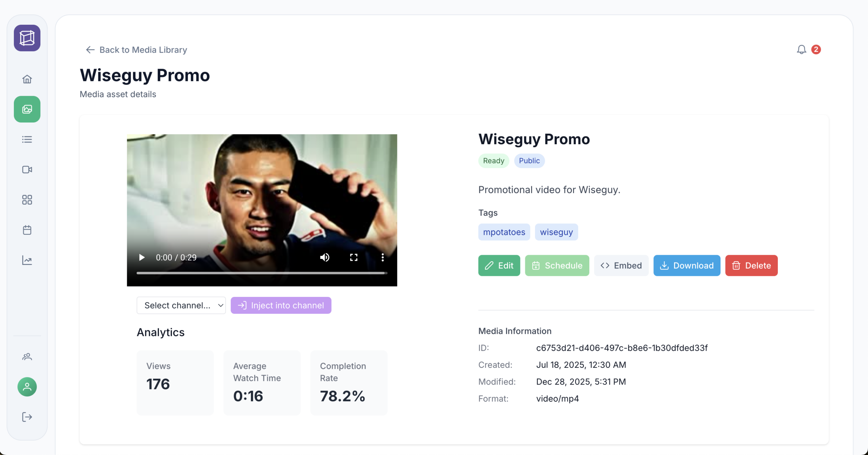Open the video camera sidebar icon

click(x=27, y=170)
